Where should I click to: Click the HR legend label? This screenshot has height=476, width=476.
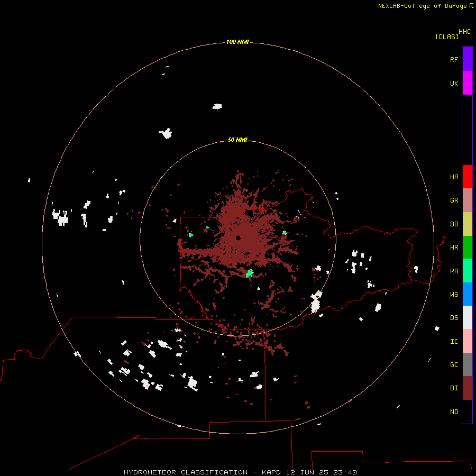454,248
